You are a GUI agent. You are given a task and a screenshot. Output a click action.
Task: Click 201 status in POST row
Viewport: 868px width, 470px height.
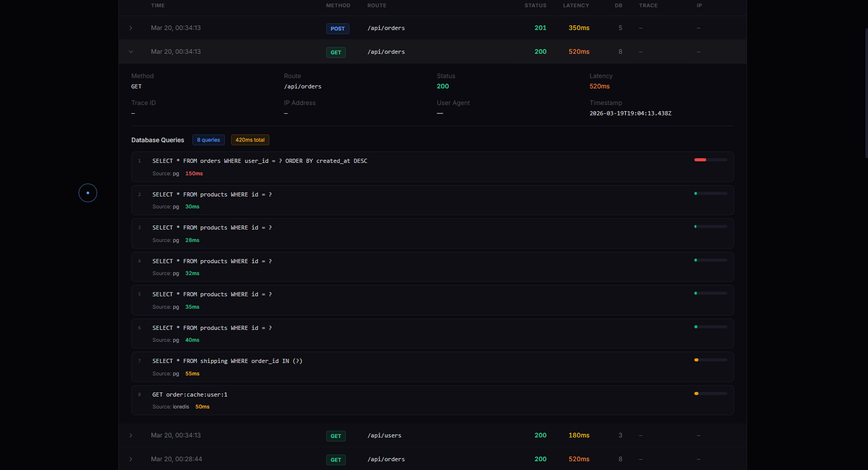(x=540, y=28)
